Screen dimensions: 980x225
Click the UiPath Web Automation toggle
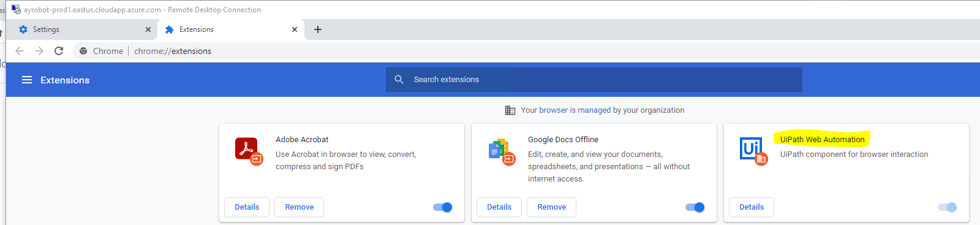(x=948, y=207)
